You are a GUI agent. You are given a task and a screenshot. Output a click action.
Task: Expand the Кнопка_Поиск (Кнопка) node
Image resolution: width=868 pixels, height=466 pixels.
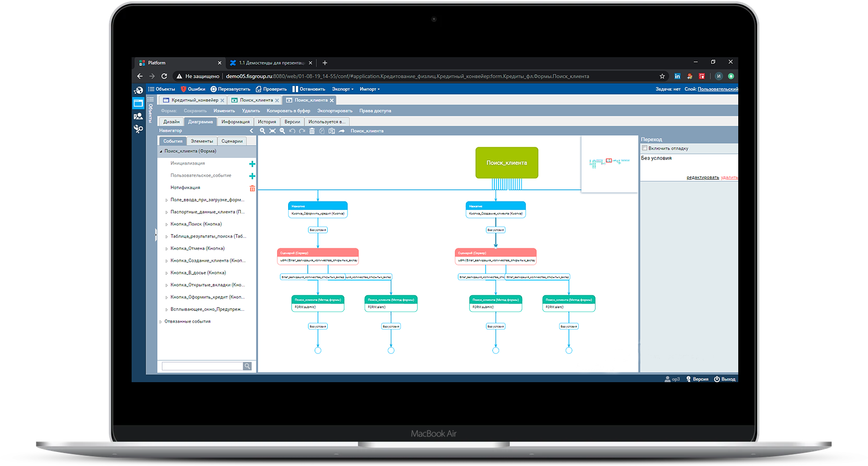click(x=167, y=224)
